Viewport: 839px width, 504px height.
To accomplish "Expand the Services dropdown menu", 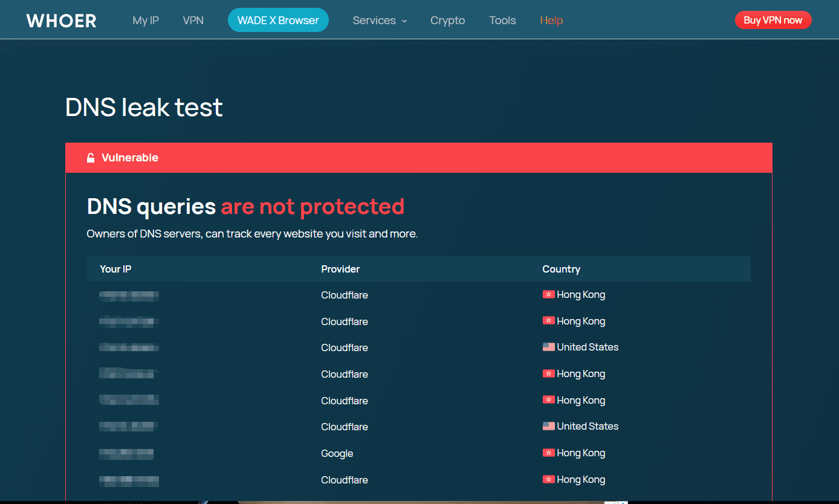I will click(x=380, y=21).
